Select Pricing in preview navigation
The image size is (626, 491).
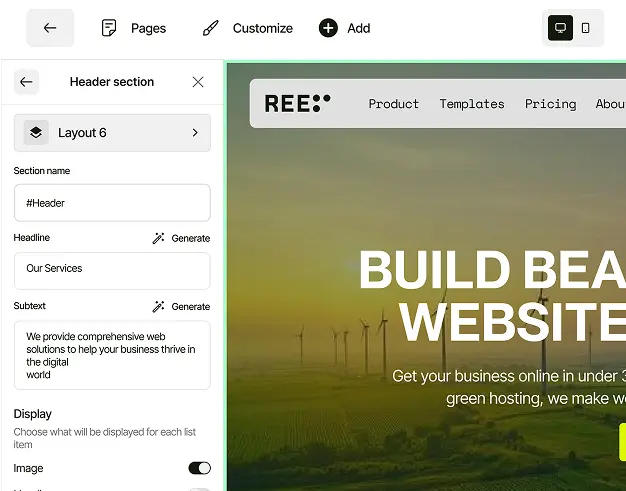click(550, 104)
